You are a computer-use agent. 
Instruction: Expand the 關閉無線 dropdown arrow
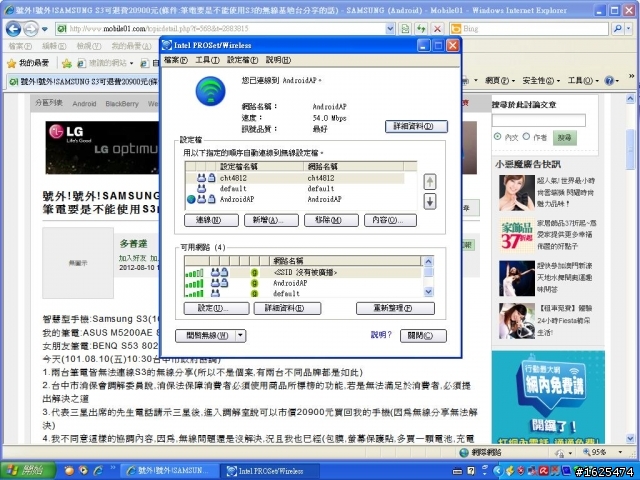coord(241,336)
